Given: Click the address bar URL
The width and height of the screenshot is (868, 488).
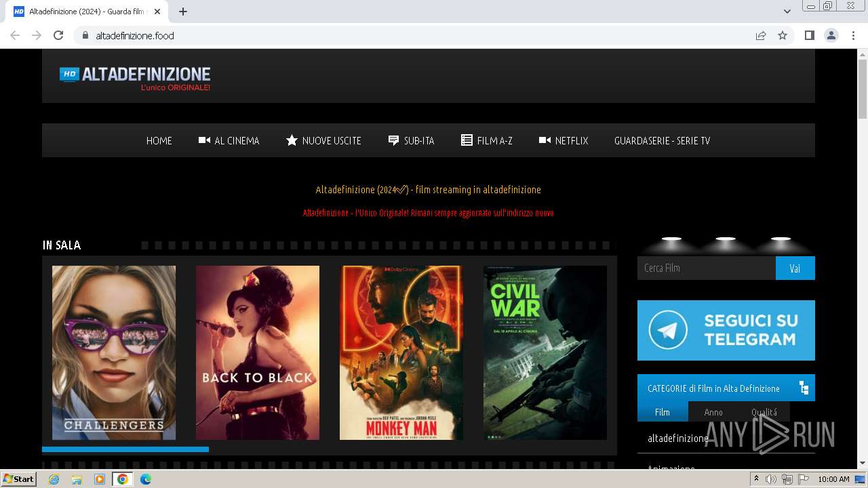Looking at the screenshot, I should point(135,35).
